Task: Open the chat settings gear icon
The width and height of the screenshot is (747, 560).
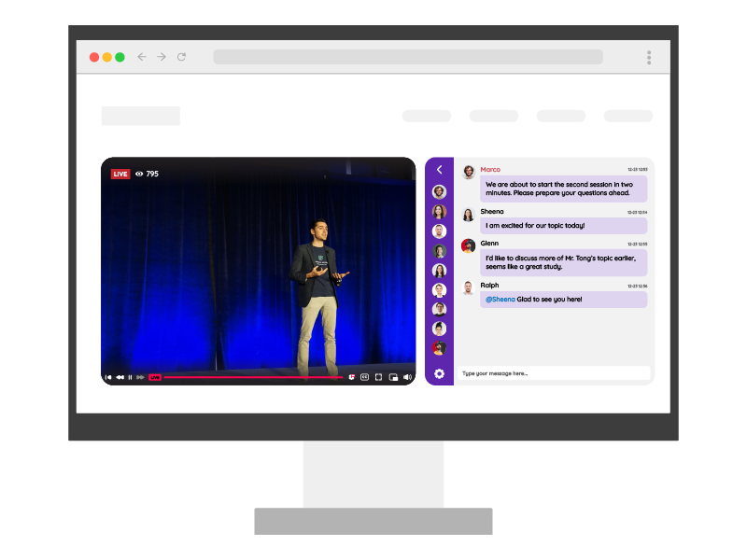Action: coord(438,373)
